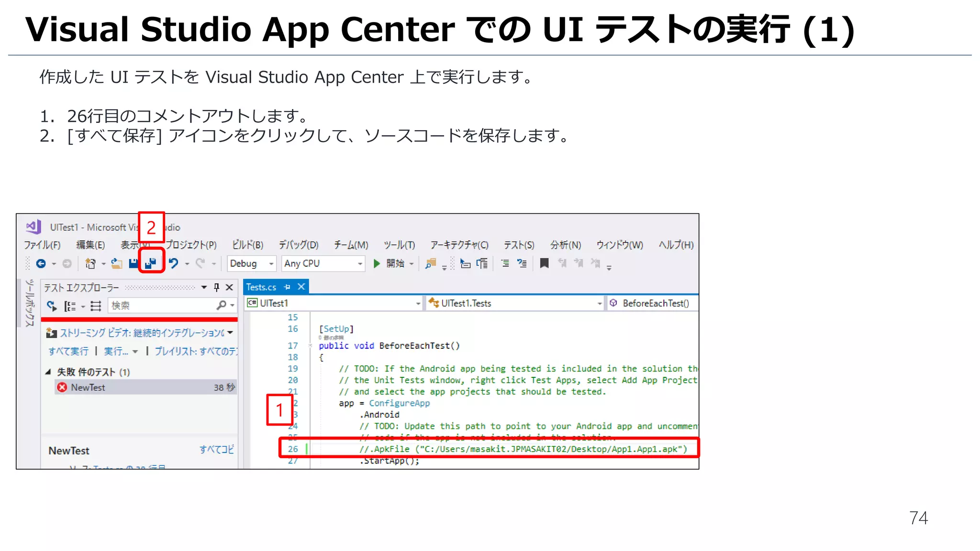
Task: Click the Uncomment selected lines icon
Action: [x=522, y=263]
